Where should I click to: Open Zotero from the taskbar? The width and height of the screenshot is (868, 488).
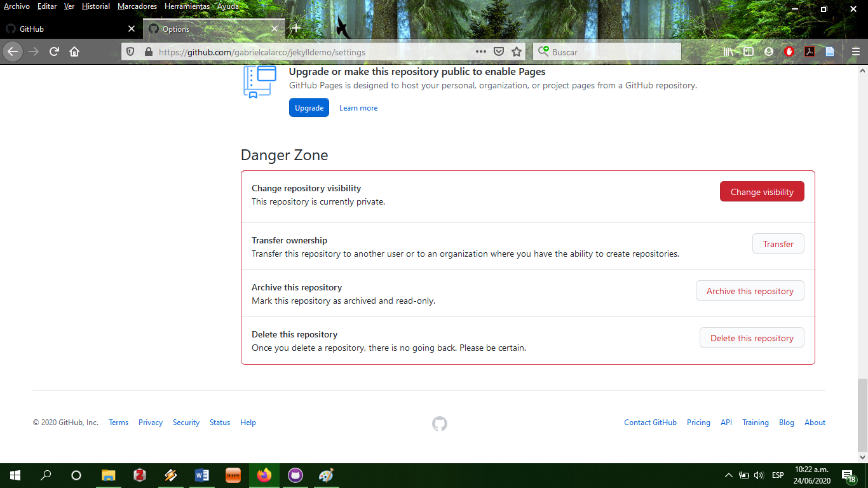[x=139, y=475]
